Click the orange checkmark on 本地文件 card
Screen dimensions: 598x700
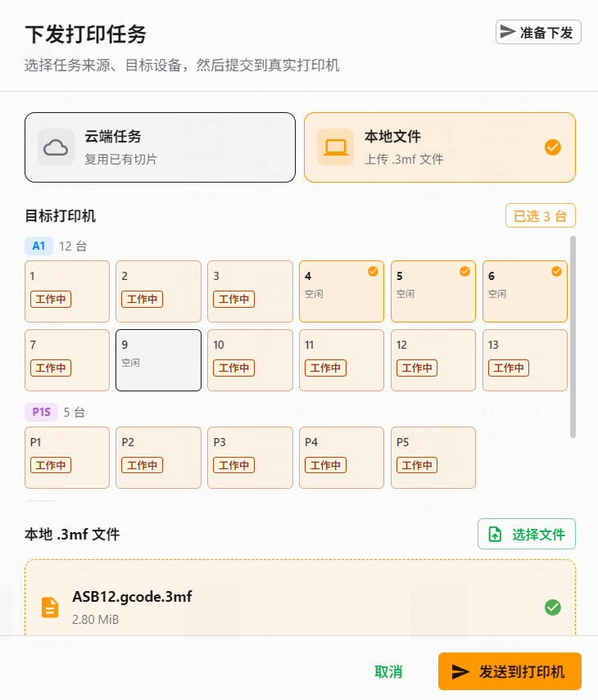tap(552, 147)
